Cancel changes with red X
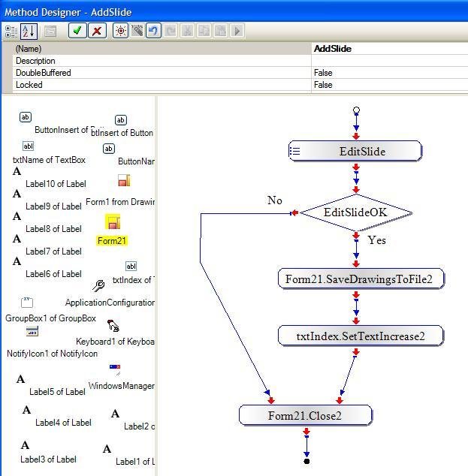Viewport: 468px width, 476px height. [97, 31]
